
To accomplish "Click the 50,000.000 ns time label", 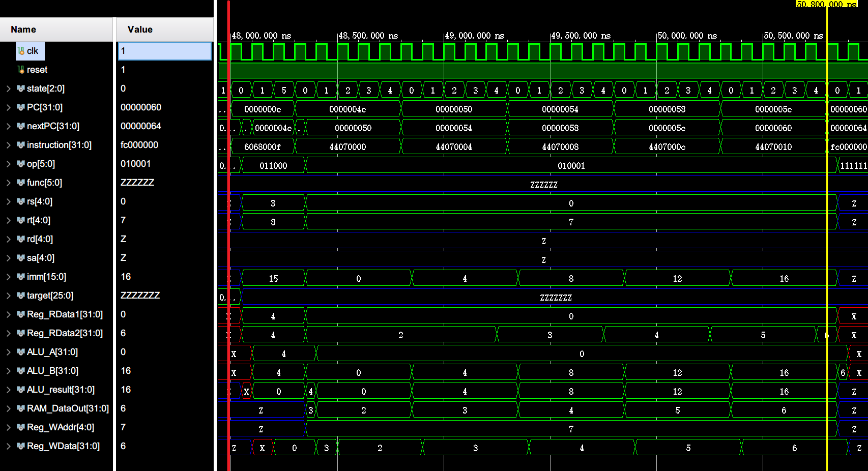I will coord(687,36).
